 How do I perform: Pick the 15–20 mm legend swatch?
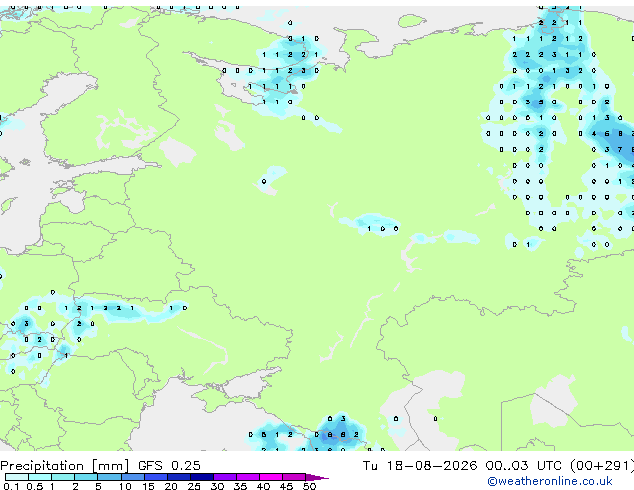coord(156,477)
